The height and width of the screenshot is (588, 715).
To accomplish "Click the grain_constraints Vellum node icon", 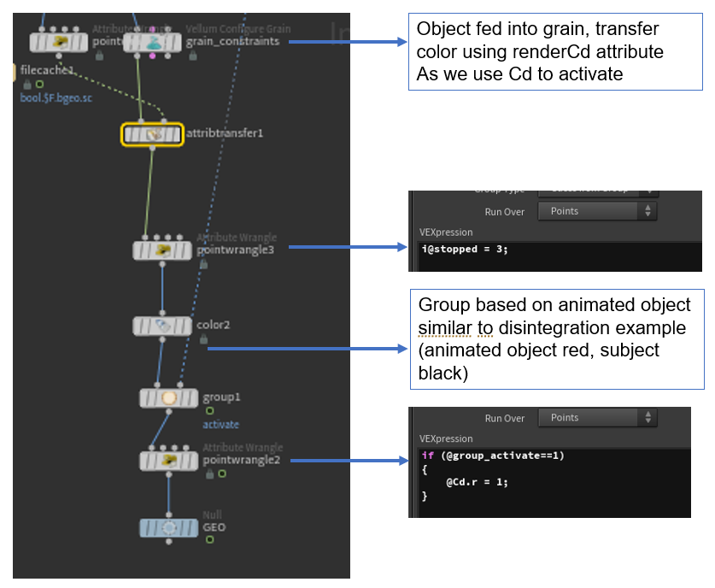I will [x=153, y=42].
